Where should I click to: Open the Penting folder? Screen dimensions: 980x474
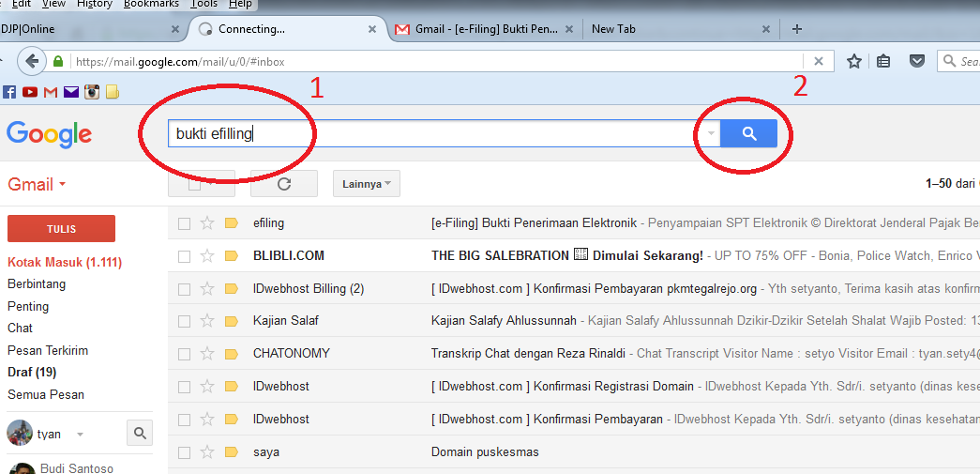pyautogui.click(x=28, y=306)
